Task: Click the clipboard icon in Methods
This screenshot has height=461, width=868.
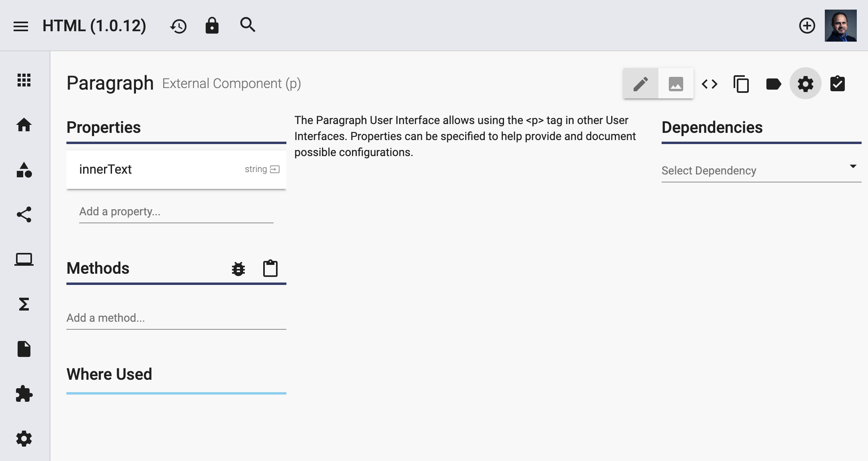Action: click(x=270, y=269)
